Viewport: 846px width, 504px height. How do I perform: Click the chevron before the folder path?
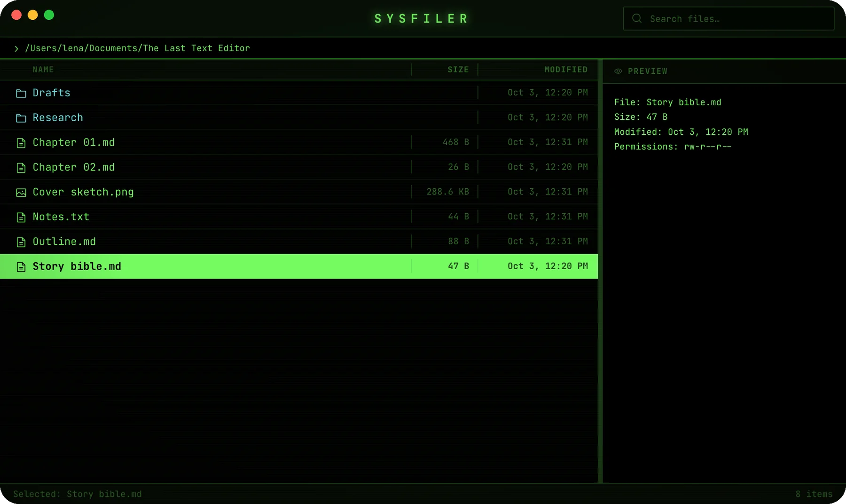click(16, 48)
